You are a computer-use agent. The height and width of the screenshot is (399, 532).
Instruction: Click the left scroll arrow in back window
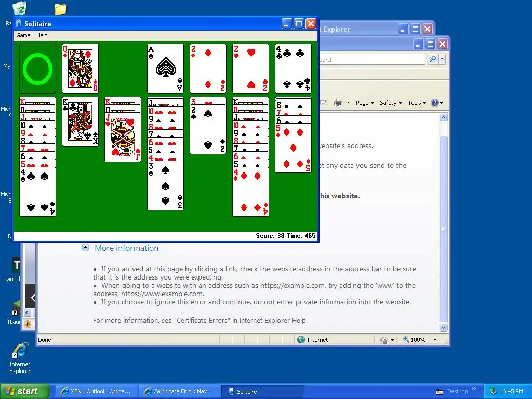coord(27,312)
